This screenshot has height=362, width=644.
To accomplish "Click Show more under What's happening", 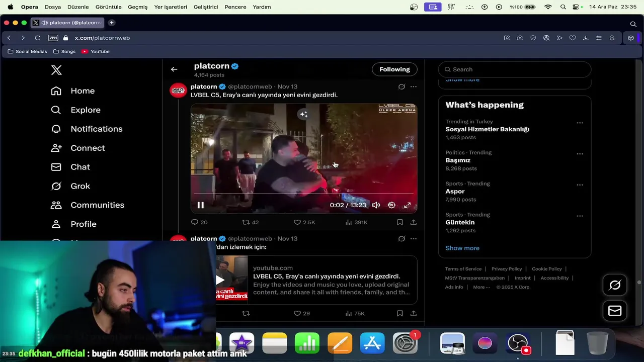I will pyautogui.click(x=462, y=248).
